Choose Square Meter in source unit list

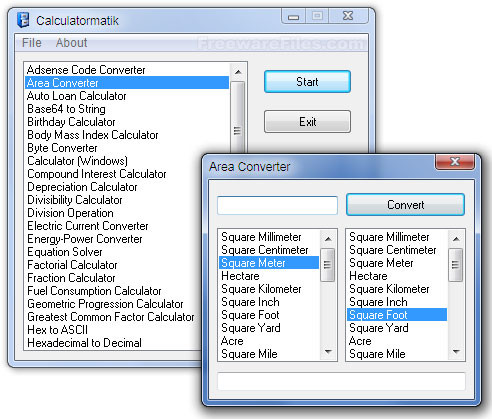coord(269,263)
